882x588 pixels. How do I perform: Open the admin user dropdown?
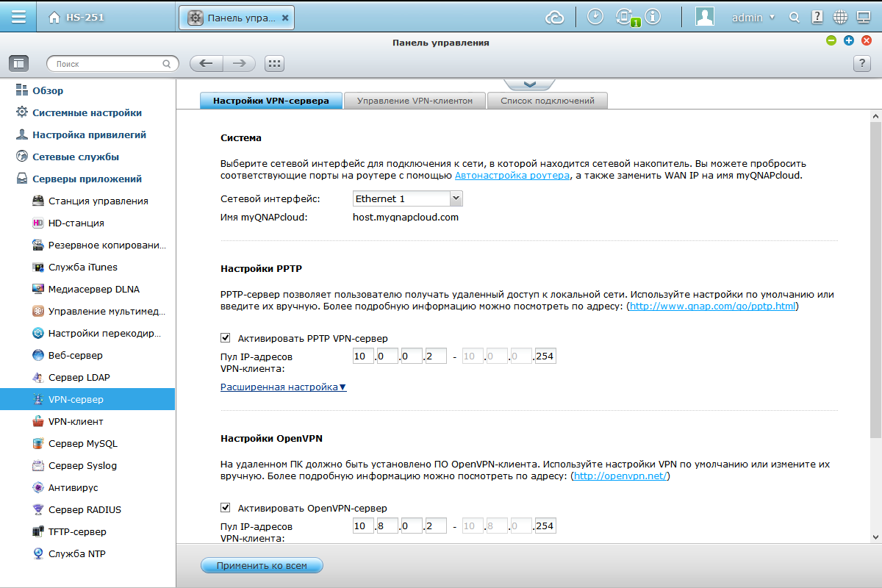point(753,17)
